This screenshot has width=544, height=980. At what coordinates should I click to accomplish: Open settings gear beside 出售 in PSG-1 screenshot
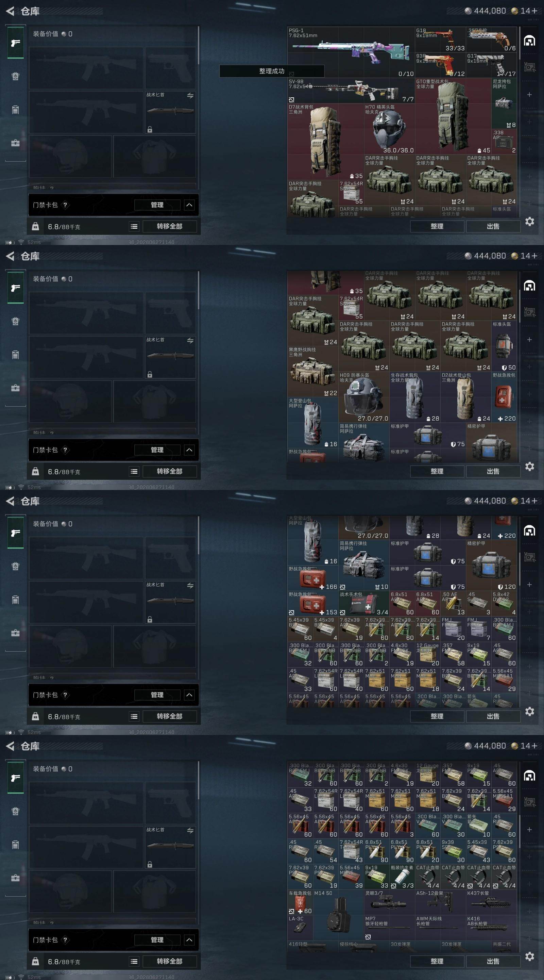(530, 222)
